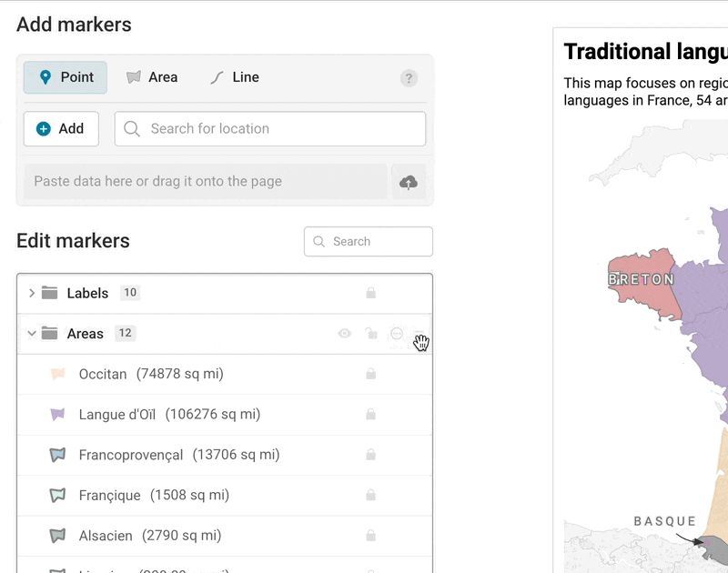Select the Line marker type
Screen dimensions: 728x573
(235, 77)
